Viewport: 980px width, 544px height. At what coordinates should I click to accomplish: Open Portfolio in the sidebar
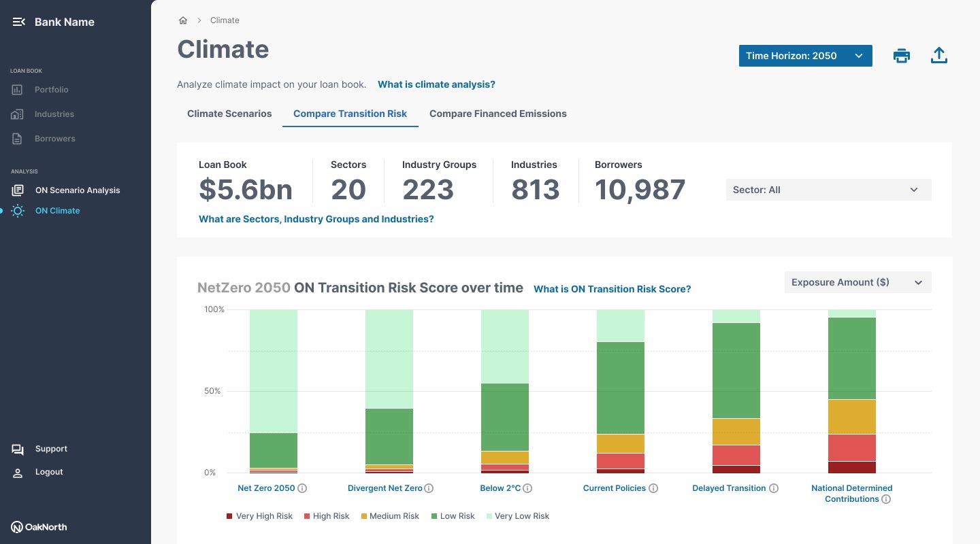[x=52, y=90]
